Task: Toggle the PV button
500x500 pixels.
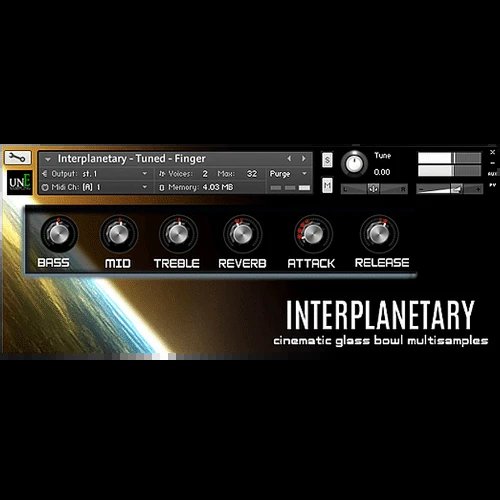Action: 492,185
